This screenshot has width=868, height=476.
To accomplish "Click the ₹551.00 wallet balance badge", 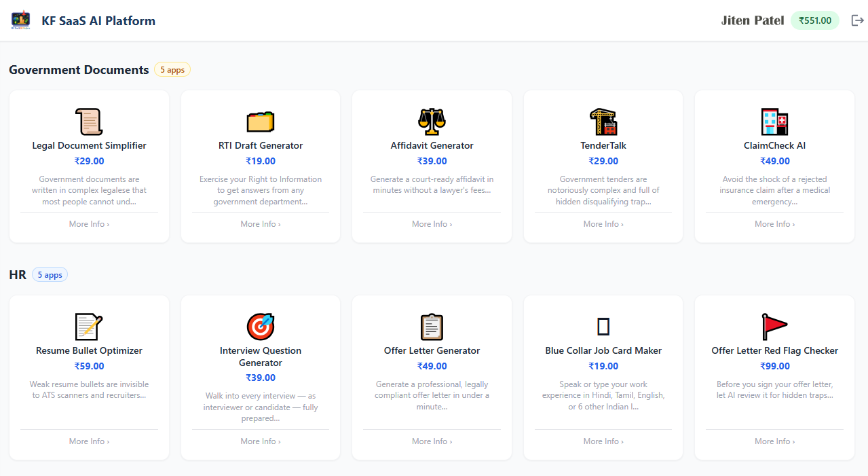I will (x=814, y=20).
